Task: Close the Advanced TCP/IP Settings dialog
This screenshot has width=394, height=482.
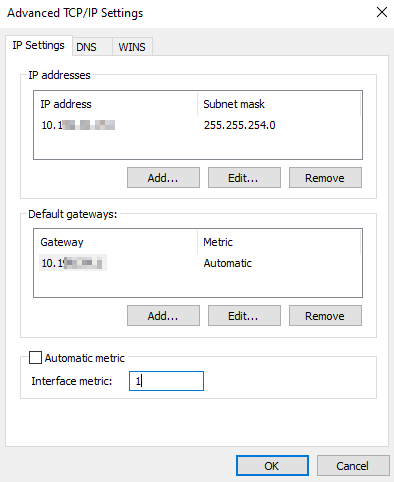Action: point(382,12)
